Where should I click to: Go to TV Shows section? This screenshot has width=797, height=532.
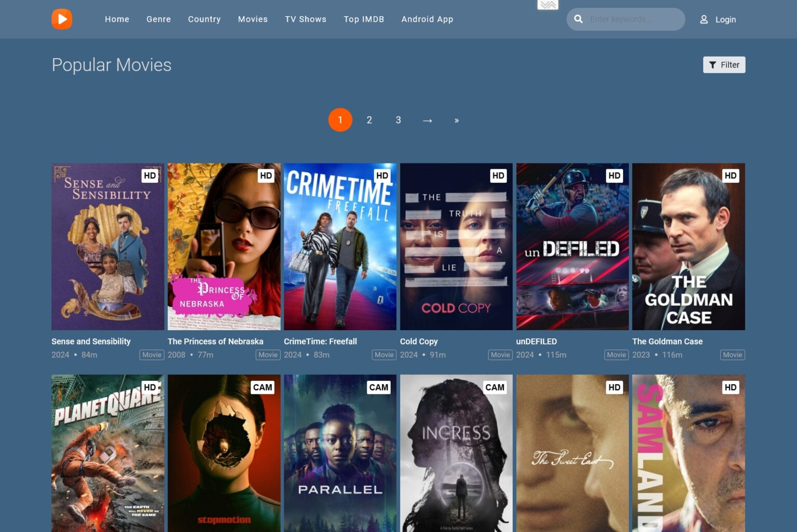point(306,19)
